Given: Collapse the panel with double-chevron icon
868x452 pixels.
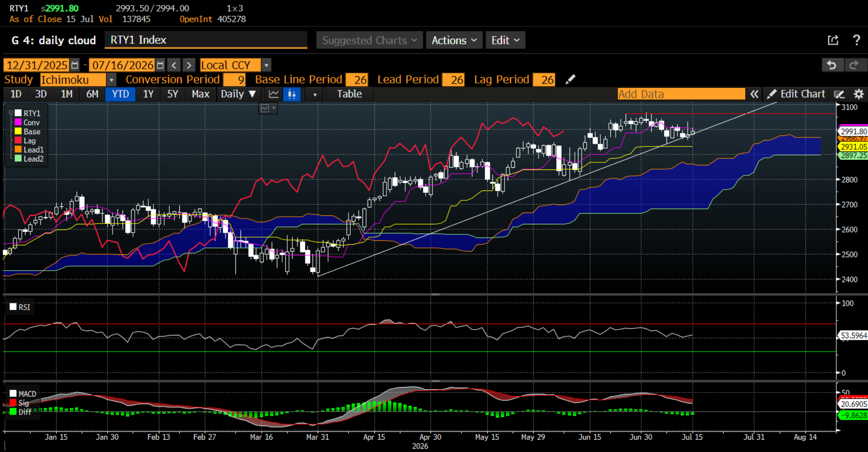Looking at the screenshot, I should coord(754,94).
